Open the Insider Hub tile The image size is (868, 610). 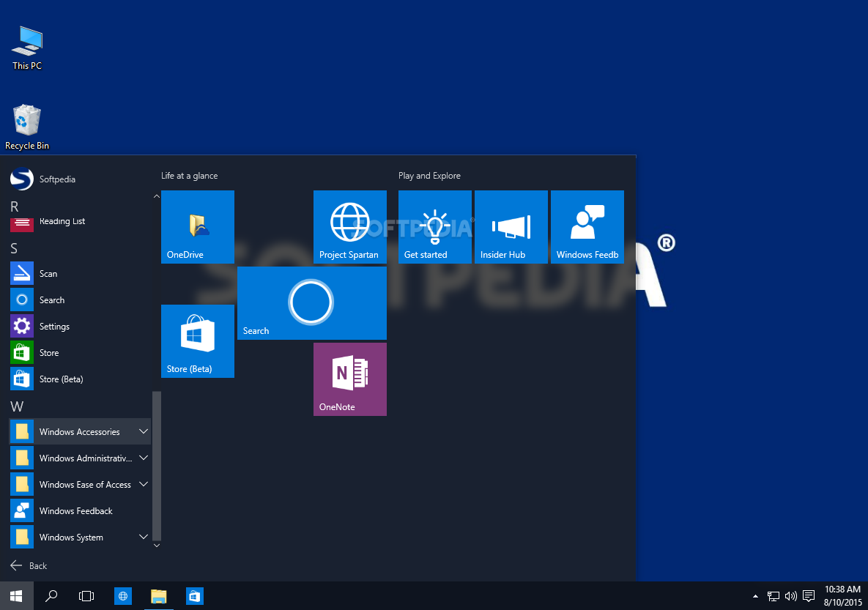click(511, 227)
